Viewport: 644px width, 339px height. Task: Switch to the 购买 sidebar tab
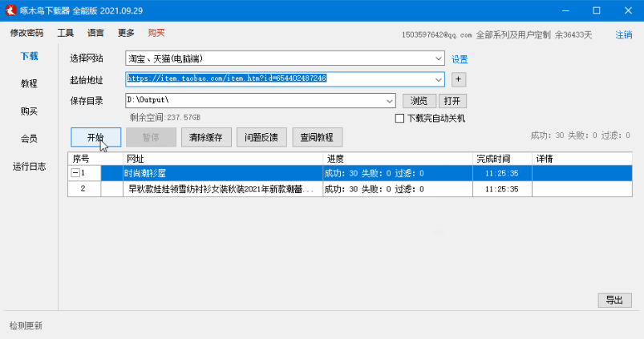coord(29,111)
